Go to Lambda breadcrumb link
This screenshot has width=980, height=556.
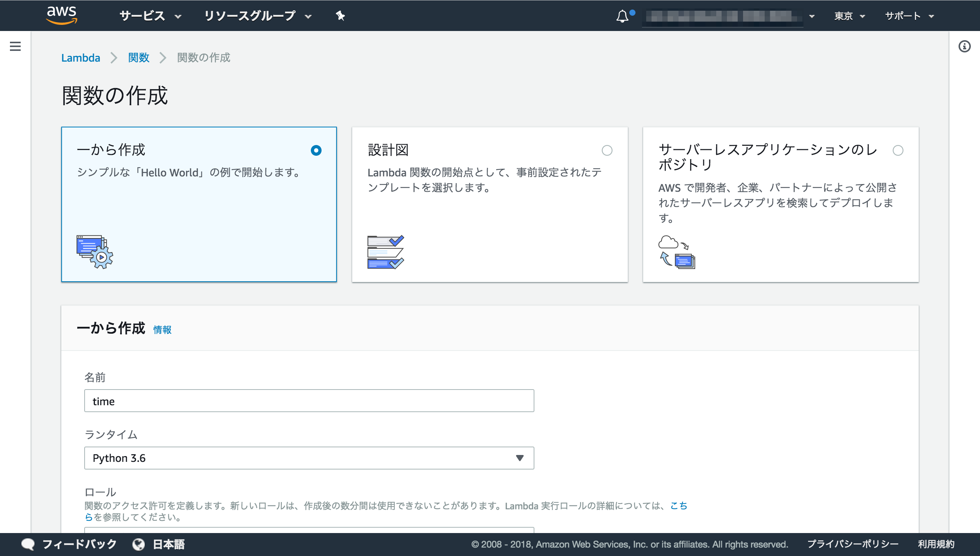[x=81, y=58]
